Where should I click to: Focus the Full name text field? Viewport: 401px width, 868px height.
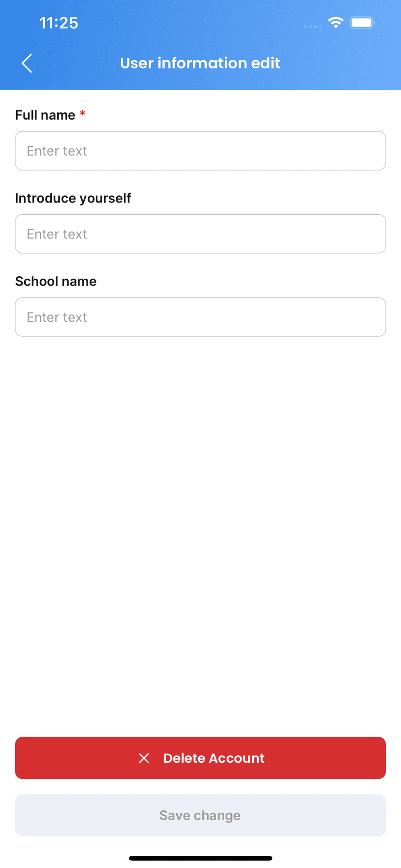pyautogui.click(x=200, y=151)
